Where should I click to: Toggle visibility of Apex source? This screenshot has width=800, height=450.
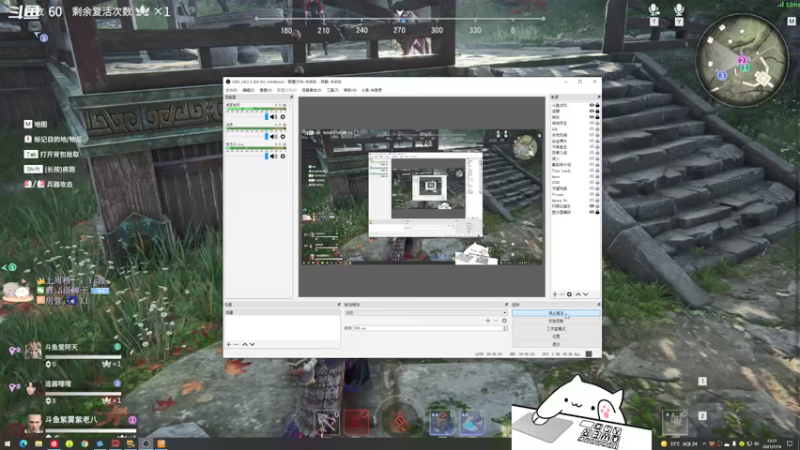pos(592,177)
